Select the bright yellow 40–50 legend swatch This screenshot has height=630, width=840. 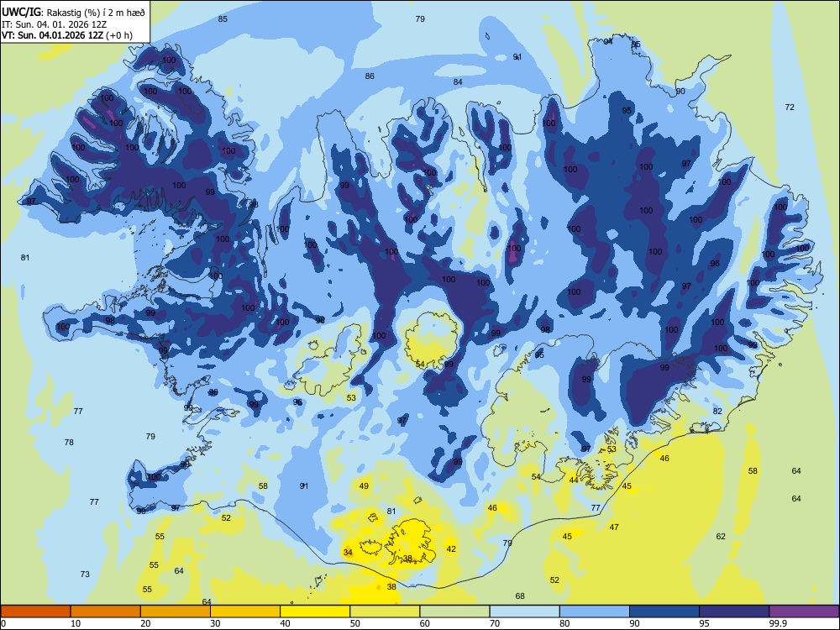click(315, 612)
